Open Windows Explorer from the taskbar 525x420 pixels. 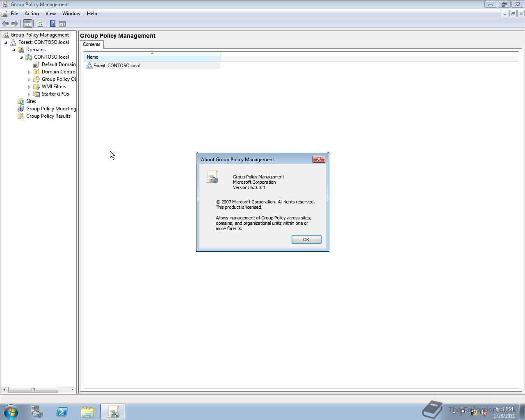[87, 412]
